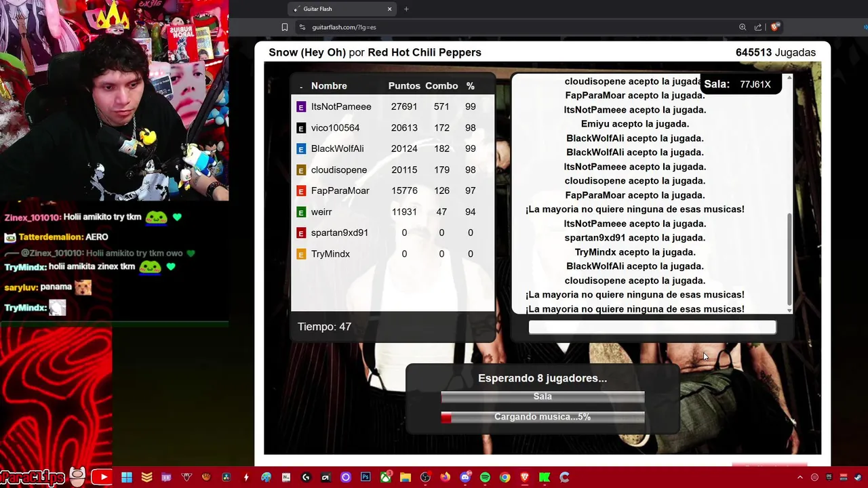This screenshot has height=488, width=868.
Task: Switch to Brave browser taskbar icon
Action: point(524,477)
